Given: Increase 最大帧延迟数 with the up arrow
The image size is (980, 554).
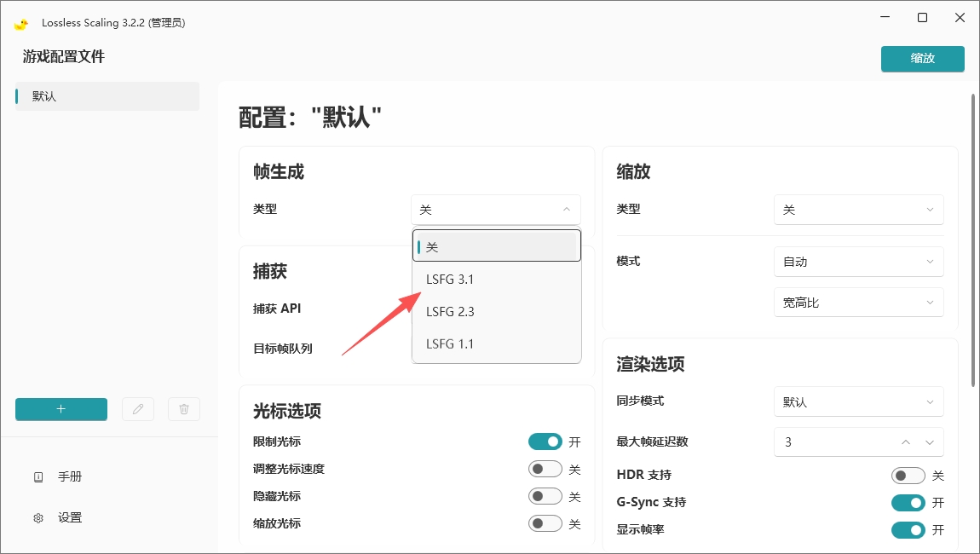Looking at the screenshot, I should [906, 442].
